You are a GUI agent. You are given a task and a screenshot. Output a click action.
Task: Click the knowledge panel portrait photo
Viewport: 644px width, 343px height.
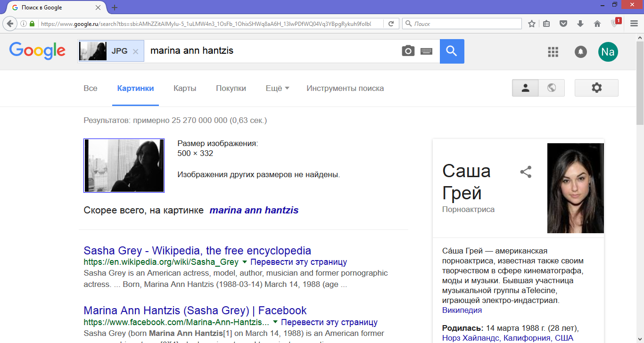tap(576, 188)
